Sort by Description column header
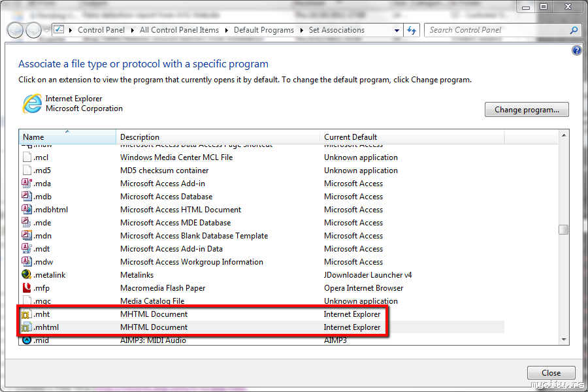 (218, 137)
